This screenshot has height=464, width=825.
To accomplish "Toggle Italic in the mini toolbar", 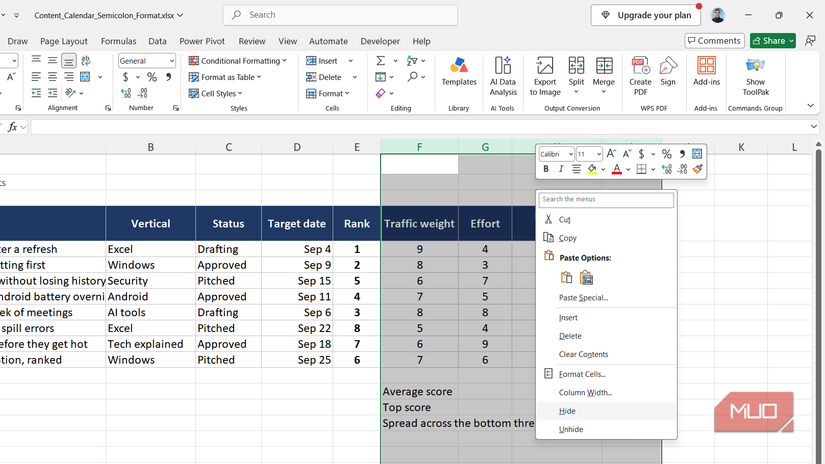I will click(561, 169).
